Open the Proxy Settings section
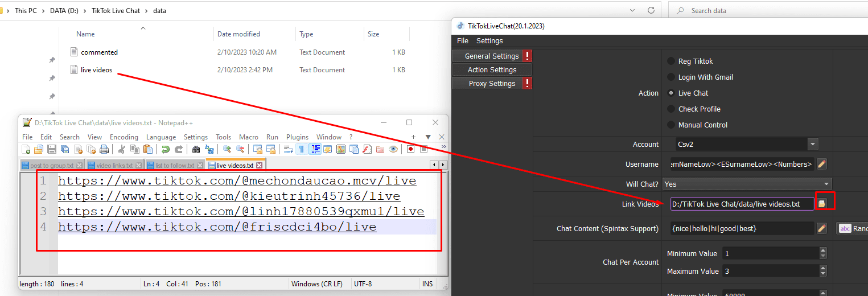 click(x=492, y=83)
